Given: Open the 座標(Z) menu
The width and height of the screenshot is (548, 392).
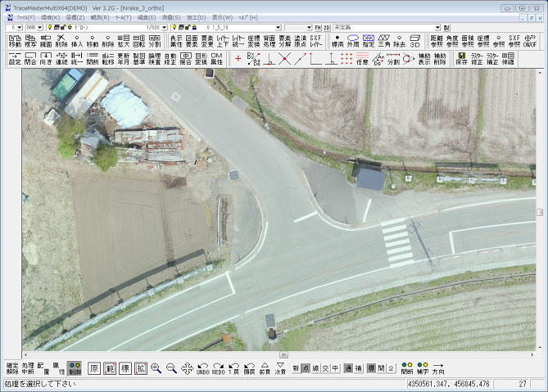Looking at the screenshot, I should (x=75, y=17).
